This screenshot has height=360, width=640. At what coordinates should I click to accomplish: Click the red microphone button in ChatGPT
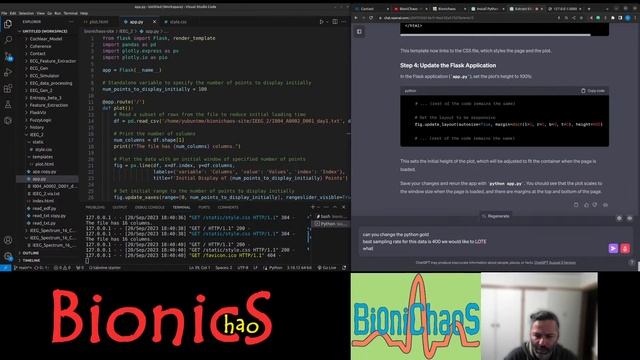click(x=625, y=248)
